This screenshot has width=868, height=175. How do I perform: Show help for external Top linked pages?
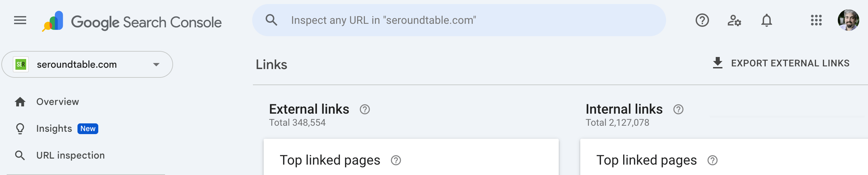tap(395, 161)
